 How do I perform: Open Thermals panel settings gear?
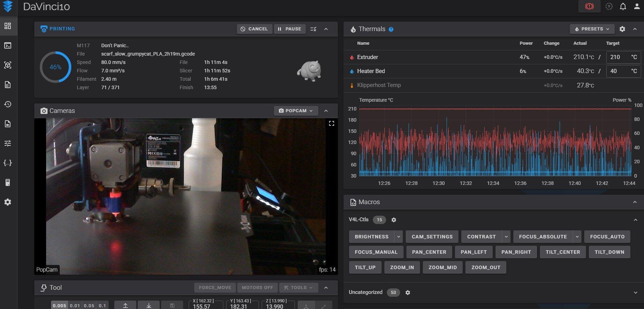coord(622,29)
